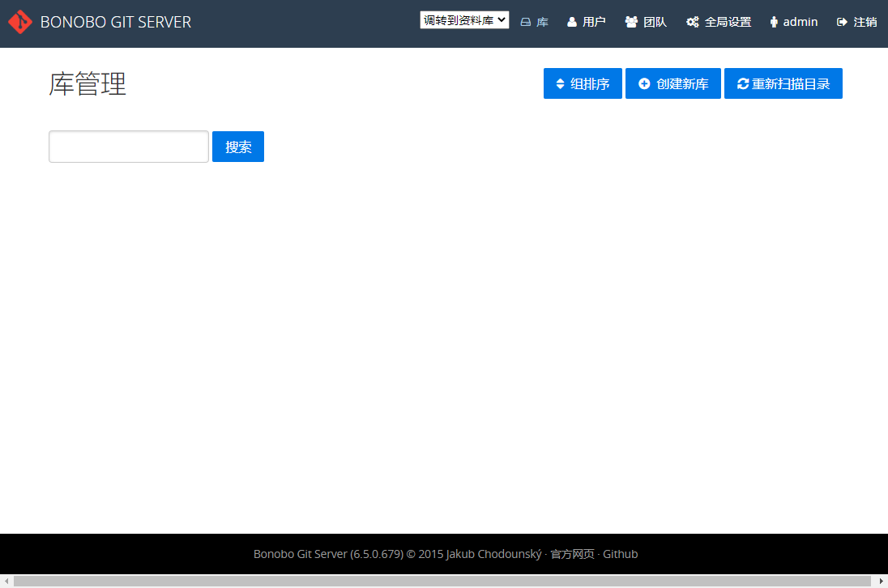Click the admin user profile icon
Screen dimensions: 888x588
pyautogui.click(x=774, y=22)
